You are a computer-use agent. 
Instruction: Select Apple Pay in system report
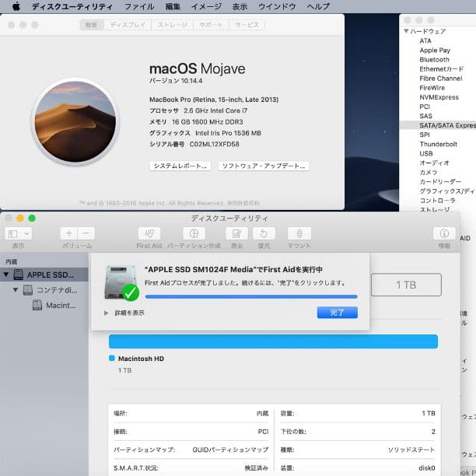[x=435, y=50]
